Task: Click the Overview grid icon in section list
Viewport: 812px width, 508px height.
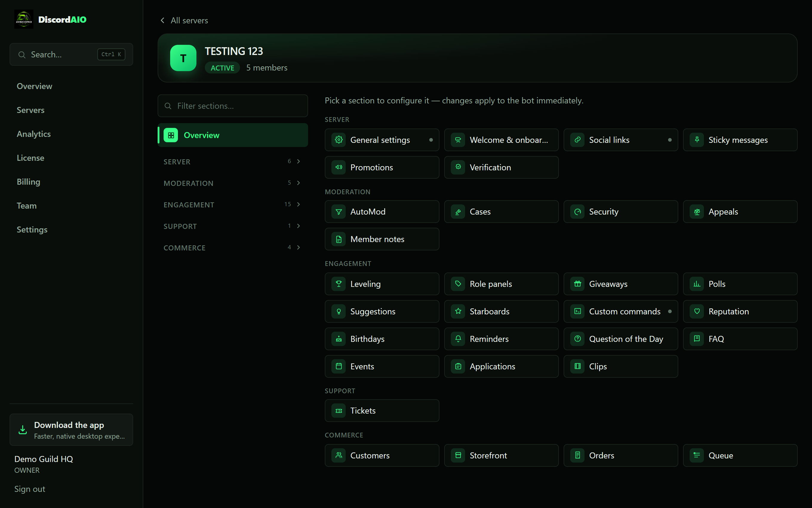Action: 171,135
